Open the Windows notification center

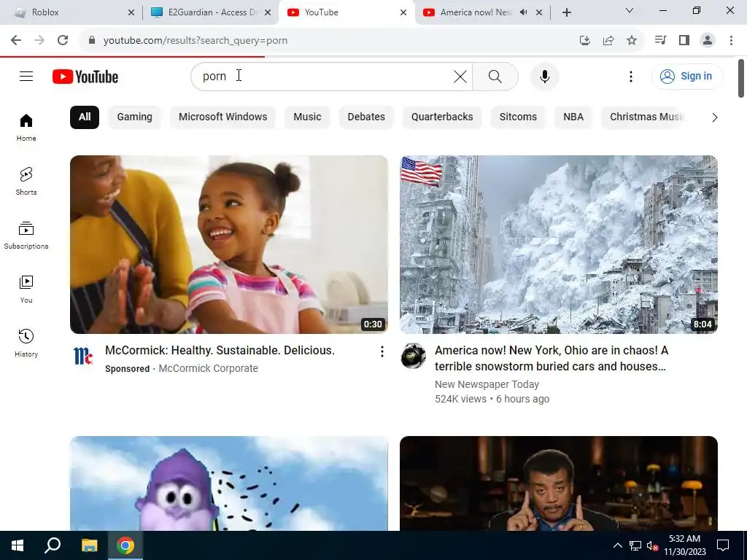pos(723,545)
